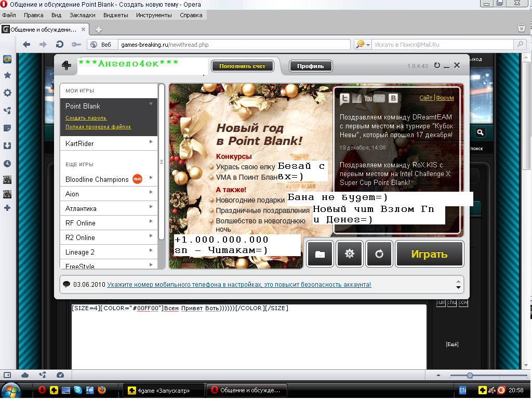Open the Закладки menu
Screen dimensions: 532x399
pyautogui.click(x=83, y=15)
